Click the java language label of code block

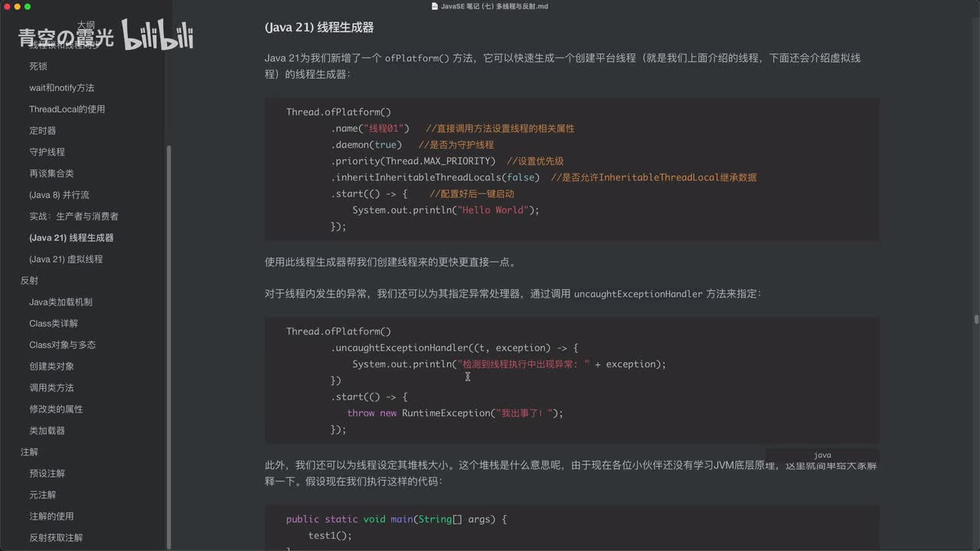822,455
